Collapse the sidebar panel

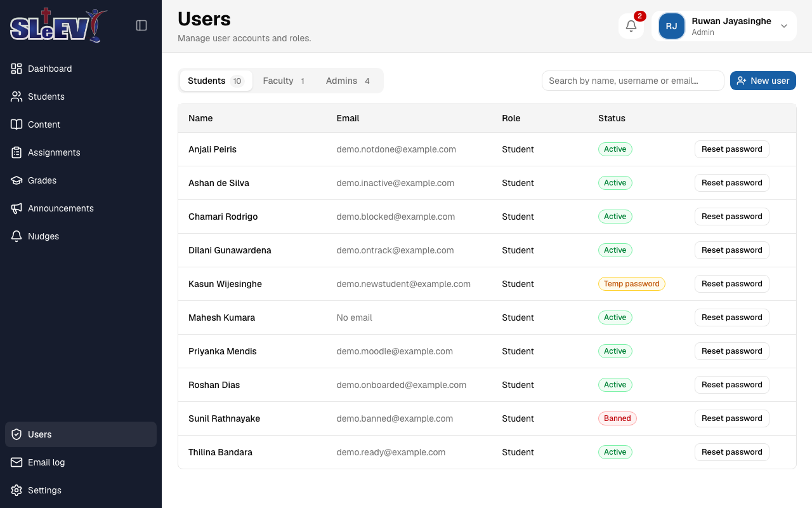tap(141, 25)
